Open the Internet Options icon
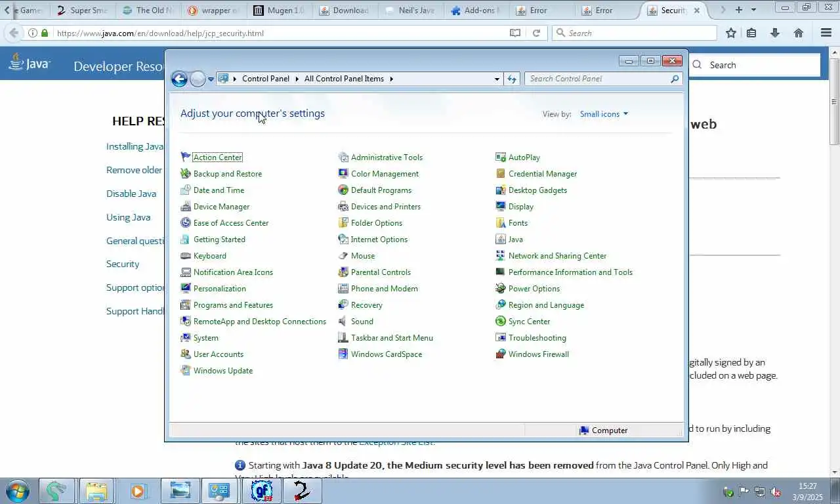840x504 pixels. 343,240
